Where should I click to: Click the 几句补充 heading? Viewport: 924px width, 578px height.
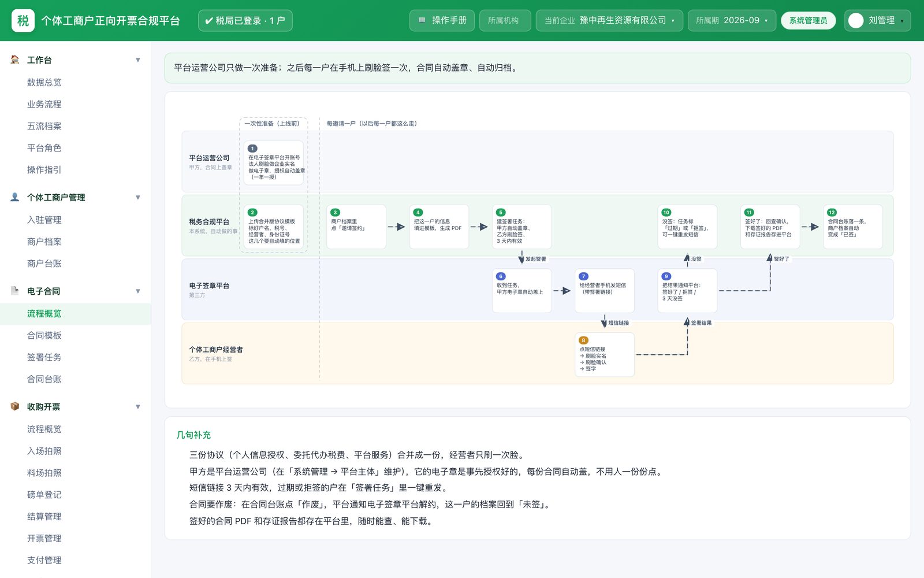[193, 435]
